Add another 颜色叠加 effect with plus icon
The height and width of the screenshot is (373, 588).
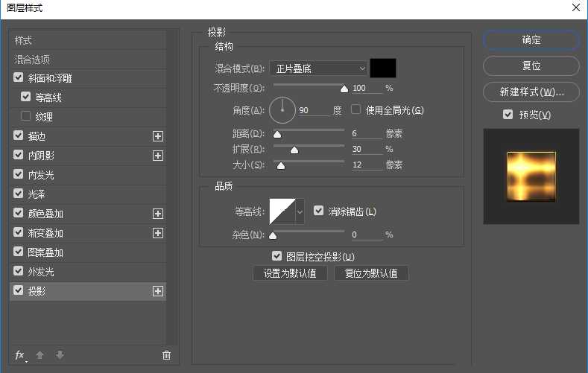(x=158, y=214)
